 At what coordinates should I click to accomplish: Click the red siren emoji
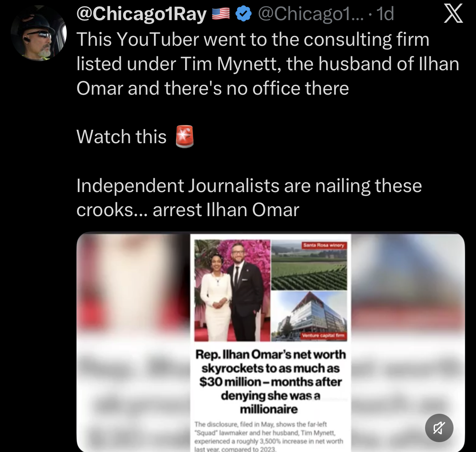pyautogui.click(x=184, y=136)
